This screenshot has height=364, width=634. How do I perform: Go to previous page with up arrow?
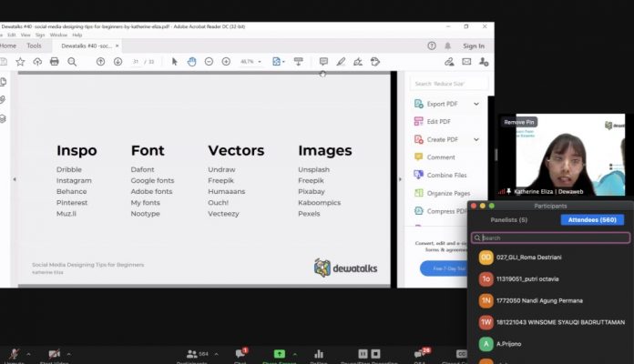[100, 61]
